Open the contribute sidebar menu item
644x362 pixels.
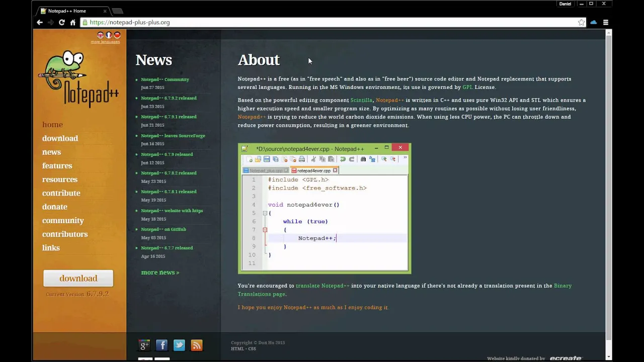tap(61, 193)
